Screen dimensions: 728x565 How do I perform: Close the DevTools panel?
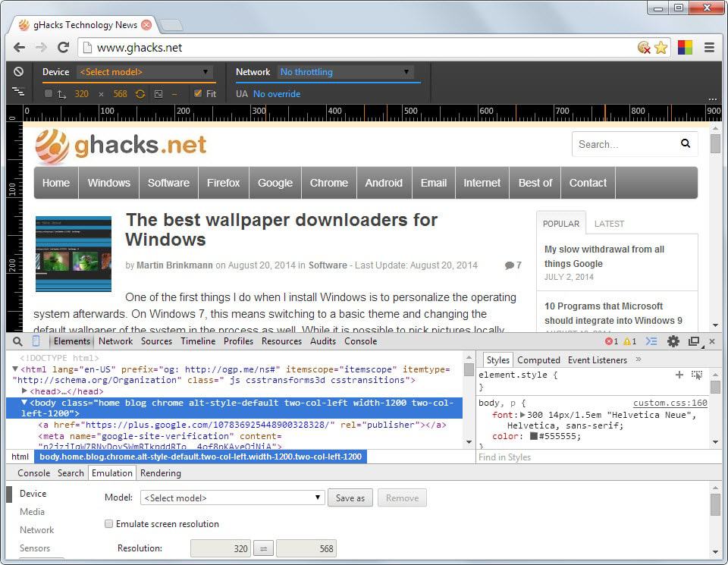point(712,341)
